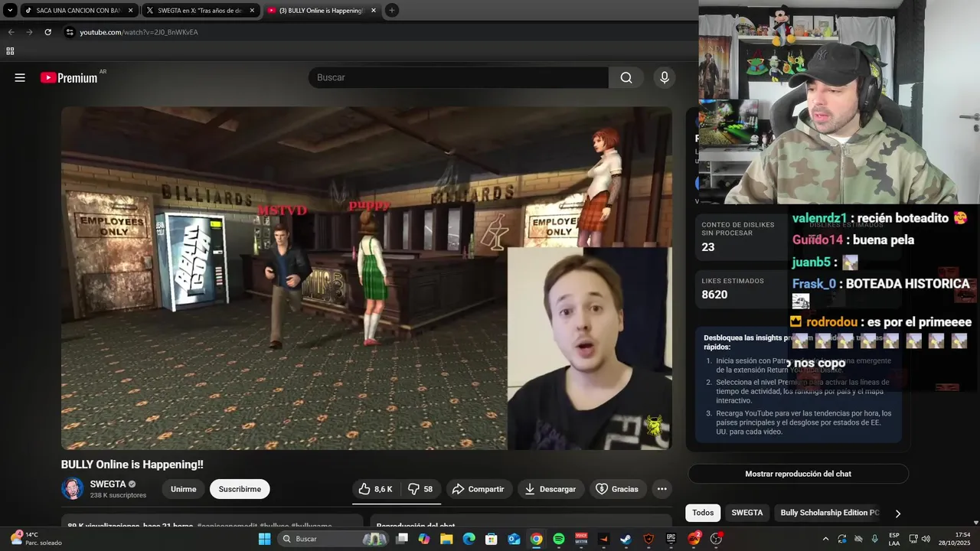Reload the page in the browser
Viewport: 980px width, 551px height.
point(47,32)
